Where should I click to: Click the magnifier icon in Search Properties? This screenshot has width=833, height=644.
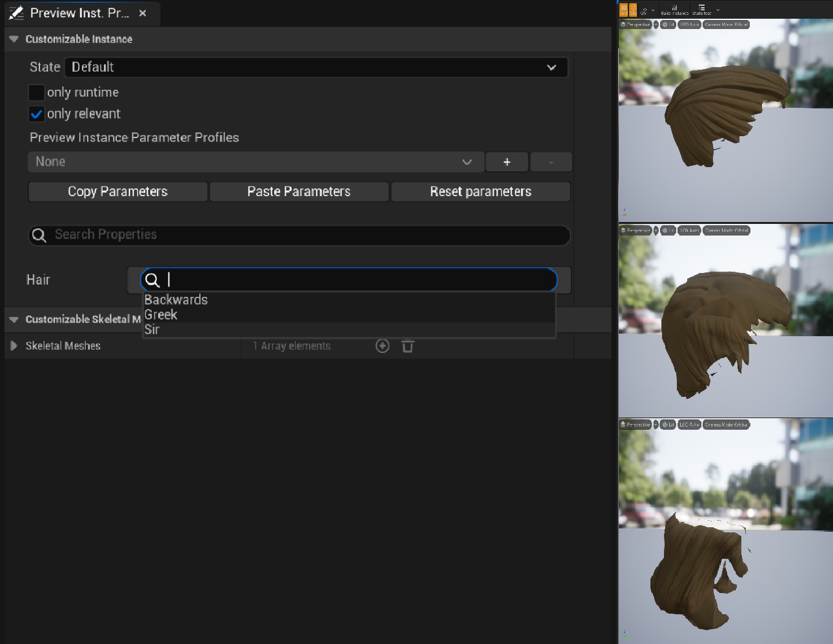point(39,235)
